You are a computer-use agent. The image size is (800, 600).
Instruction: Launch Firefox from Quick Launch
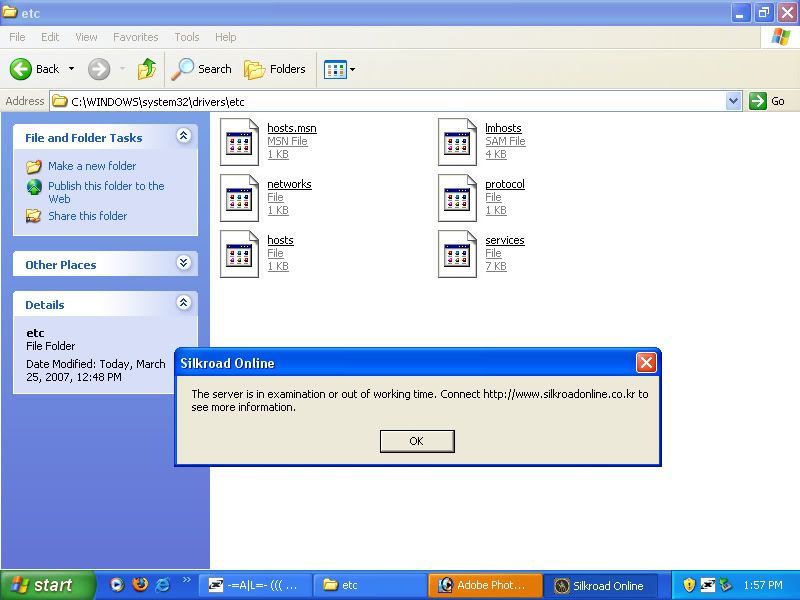[x=140, y=585]
